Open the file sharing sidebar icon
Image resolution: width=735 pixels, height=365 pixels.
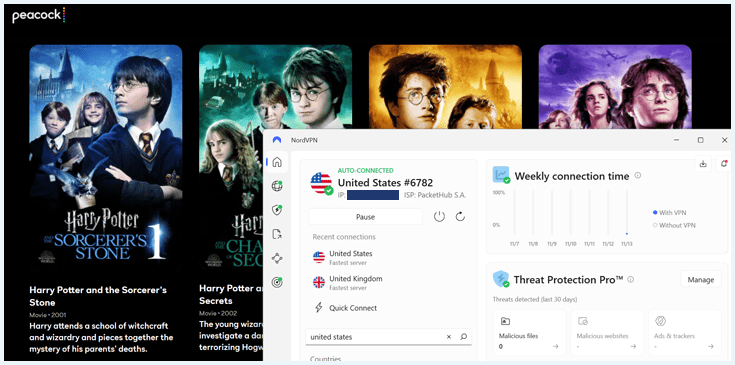point(277,234)
